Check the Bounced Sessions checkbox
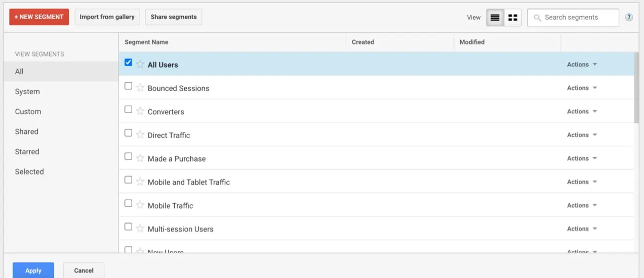 point(128,86)
